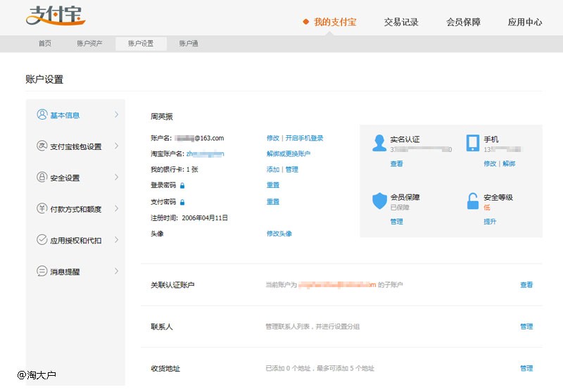Viewport: 563px width, 392px height.
Task: Click 管理 in the 联系人 row
Action: (x=526, y=327)
